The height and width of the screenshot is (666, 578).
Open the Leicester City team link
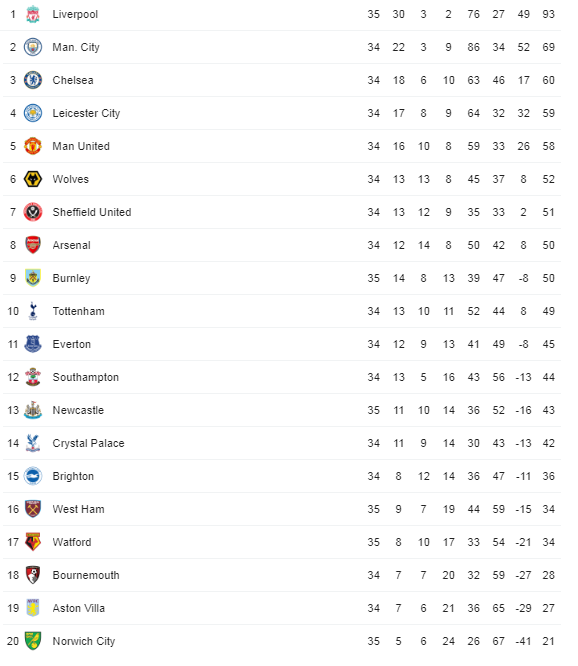pyautogui.click(x=86, y=113)
